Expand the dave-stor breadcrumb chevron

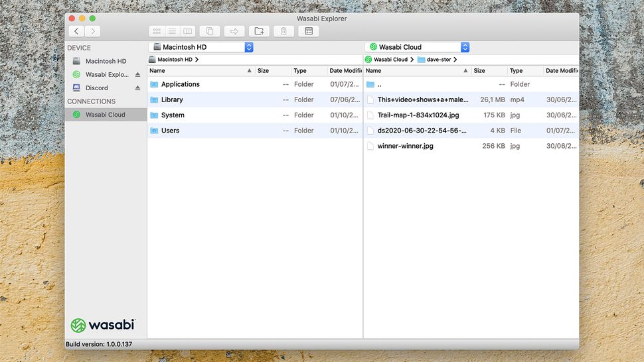(455, 60)
